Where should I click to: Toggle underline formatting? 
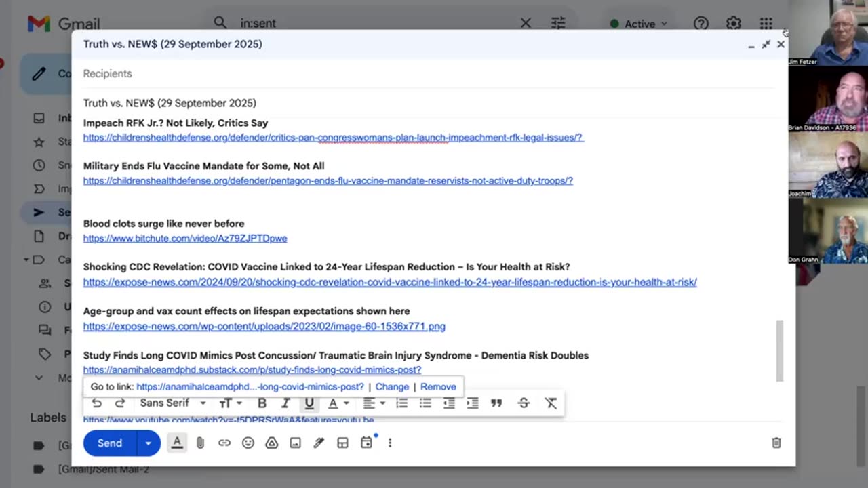(x=309, y=403)
